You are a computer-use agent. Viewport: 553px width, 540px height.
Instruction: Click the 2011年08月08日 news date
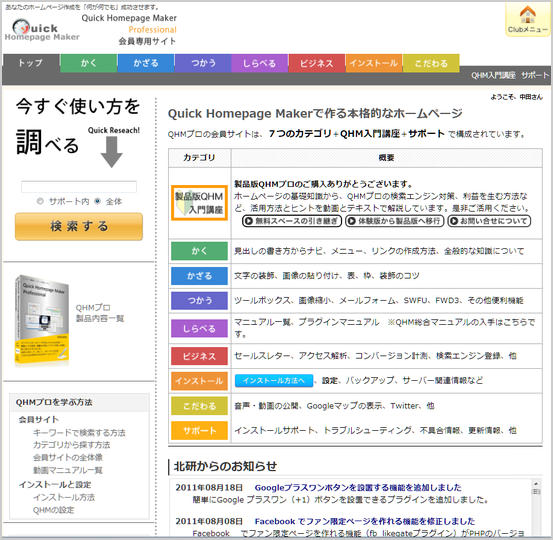click(209, 521)
